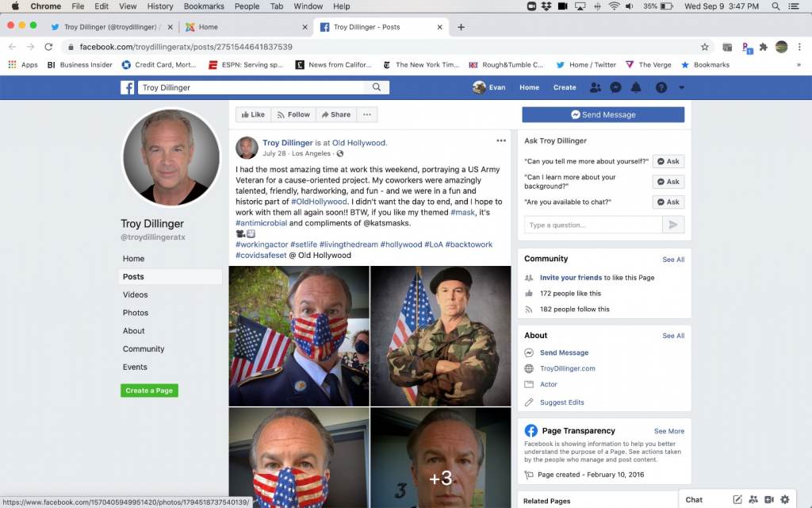This screenshot has height=508, width=812.
Task: Click the search magnifier in Facebook bar
Action: point(377,87)
